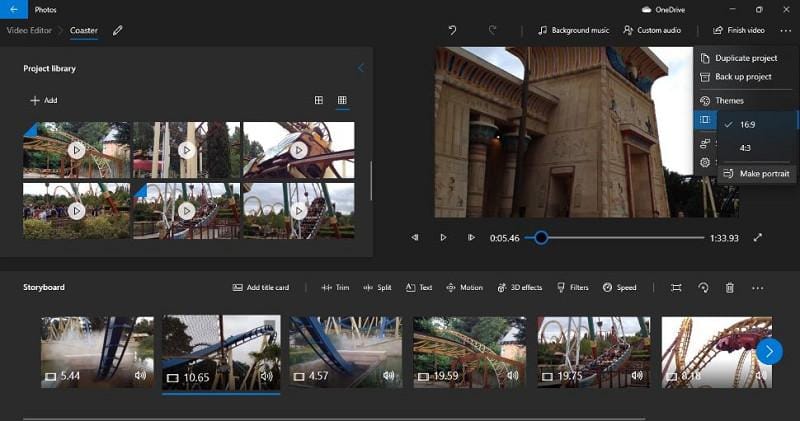Choose Duplicate project from the menu
Image resolution: width=800 pixels, height=421 pixels.
click(x=745, y=58)
